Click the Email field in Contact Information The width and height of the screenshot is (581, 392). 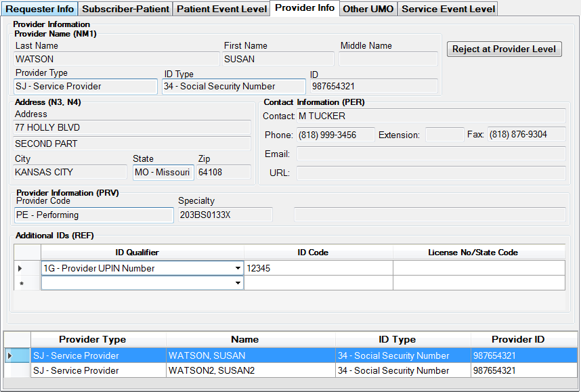[431, 154]
